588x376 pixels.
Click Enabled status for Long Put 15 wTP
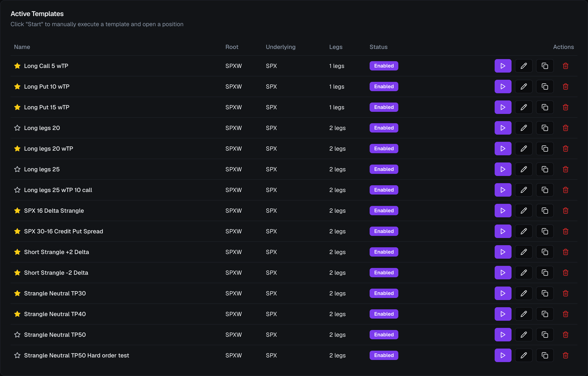[x=384, y=107]
